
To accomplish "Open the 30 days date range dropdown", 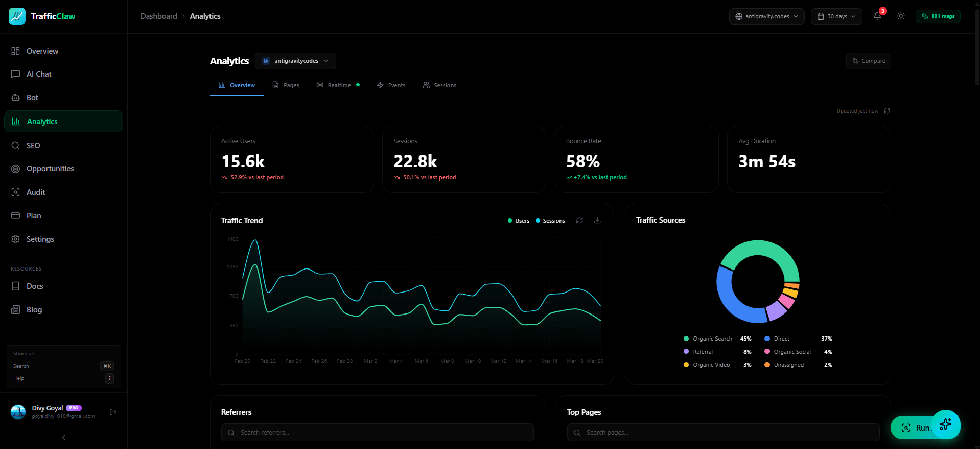I will pyautogui.click(x=836, y=16).
